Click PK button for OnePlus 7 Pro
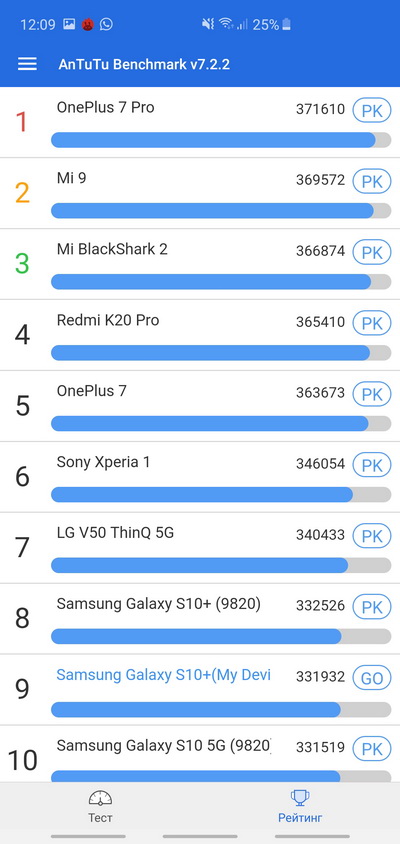This screenshot has height=844, width=400. [371, 110]
